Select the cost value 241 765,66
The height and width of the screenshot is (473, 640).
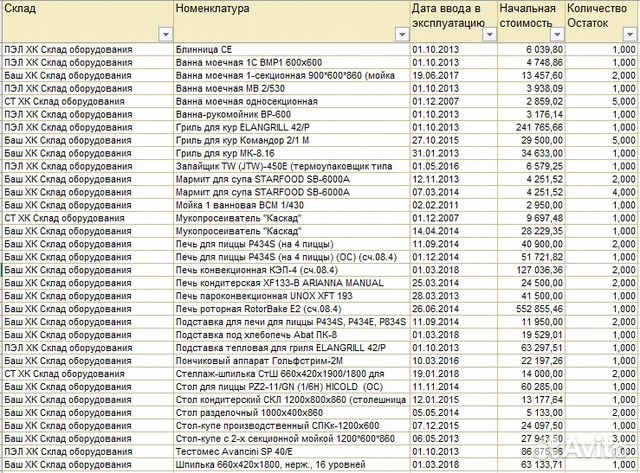tap(531, 127)
